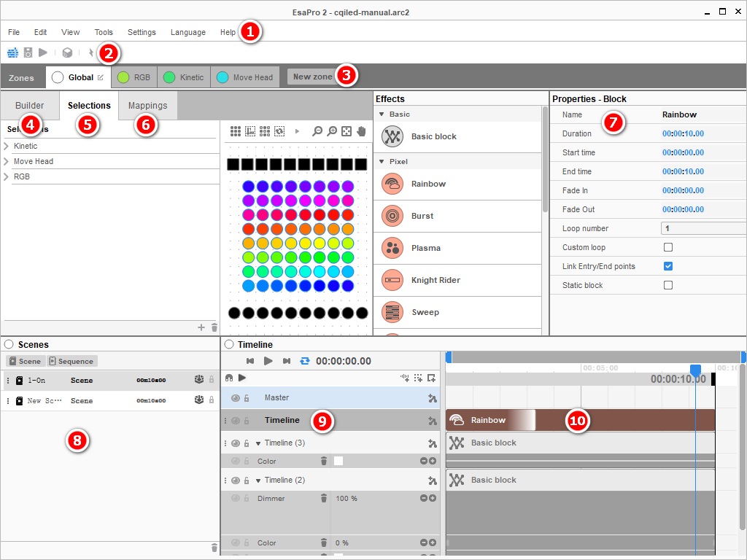Open the Tools menu
747x560 pixels.
pos(104,32)
